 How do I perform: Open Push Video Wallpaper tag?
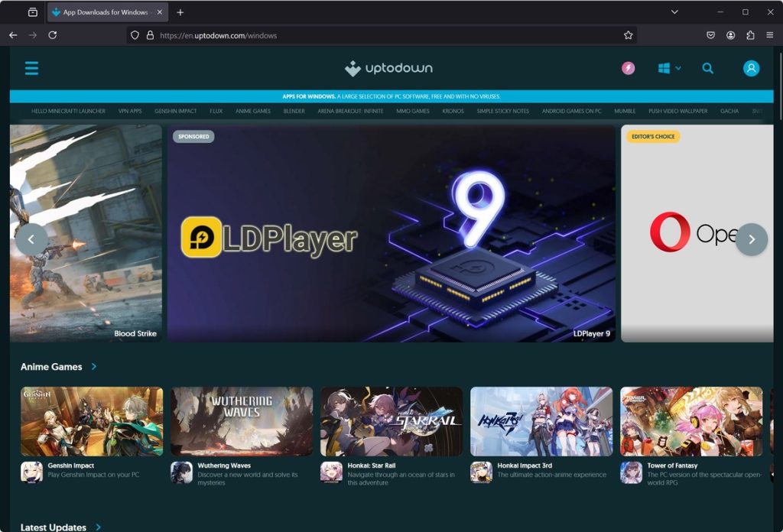(678, 112)
